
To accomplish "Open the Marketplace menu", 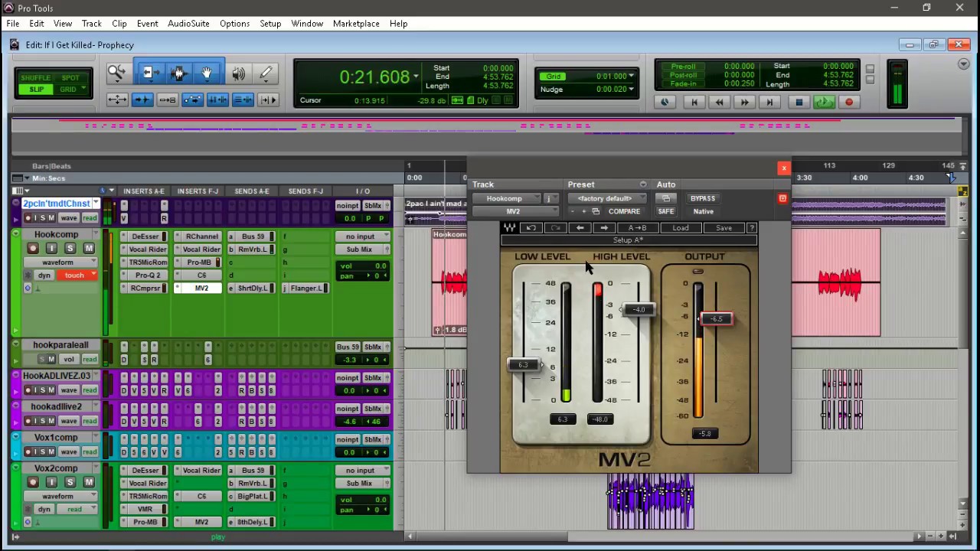I will pyautogui.click(x=356, y=24).
